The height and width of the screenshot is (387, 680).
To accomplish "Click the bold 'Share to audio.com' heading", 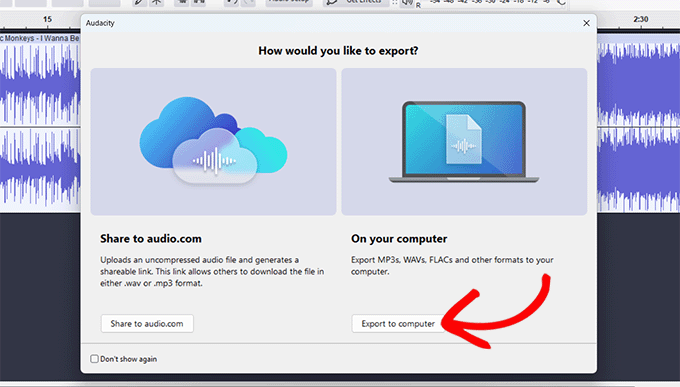I will coord(151,239).
